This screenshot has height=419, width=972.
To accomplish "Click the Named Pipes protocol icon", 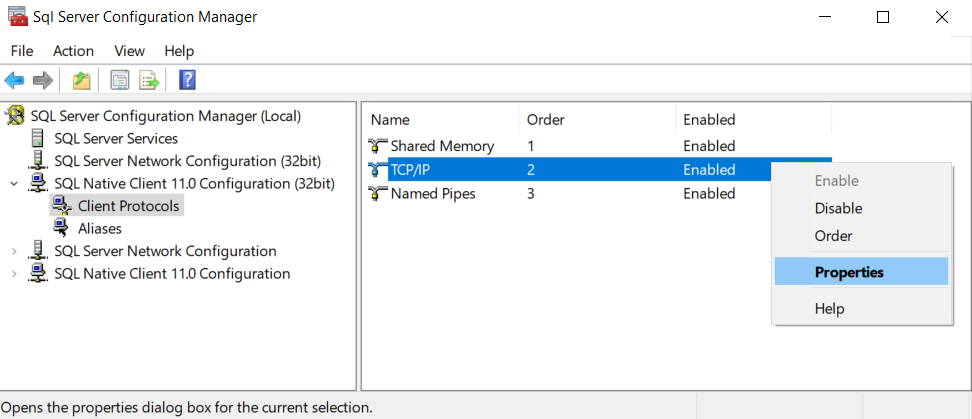I will pyautogui.click(x=376, y=193).
